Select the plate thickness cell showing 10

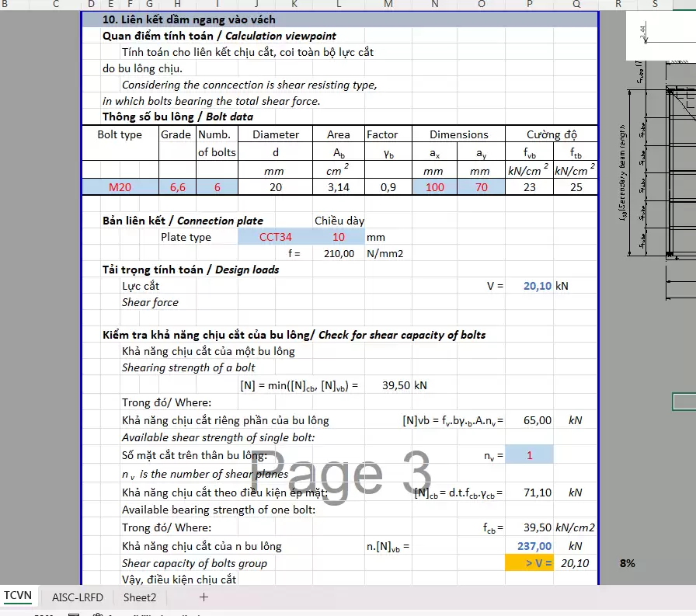pyautogui.click(x=338, y=237)
